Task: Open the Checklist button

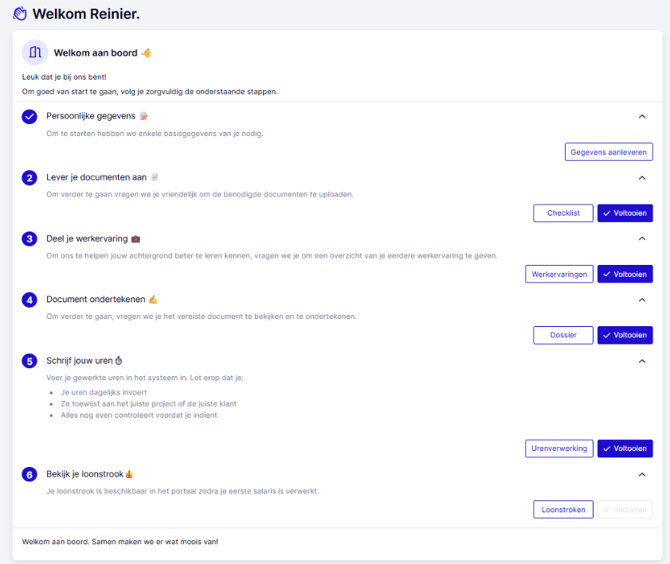Action: [x=563, y=213]
